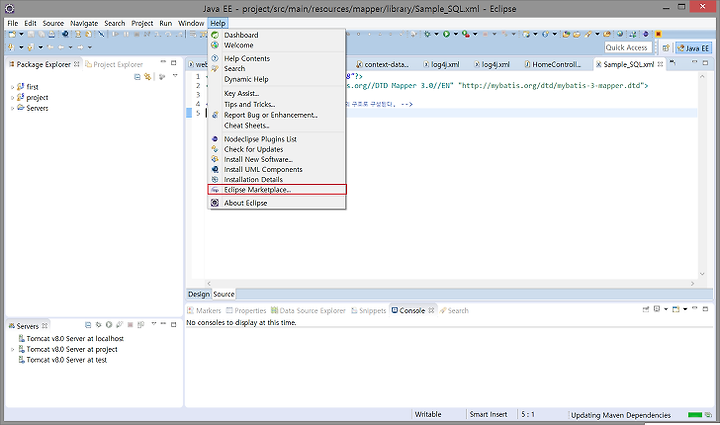This screenshot has height=425, width=720.
Task: Click the red stop icon at toolbar end
Action: click(658, 34)
